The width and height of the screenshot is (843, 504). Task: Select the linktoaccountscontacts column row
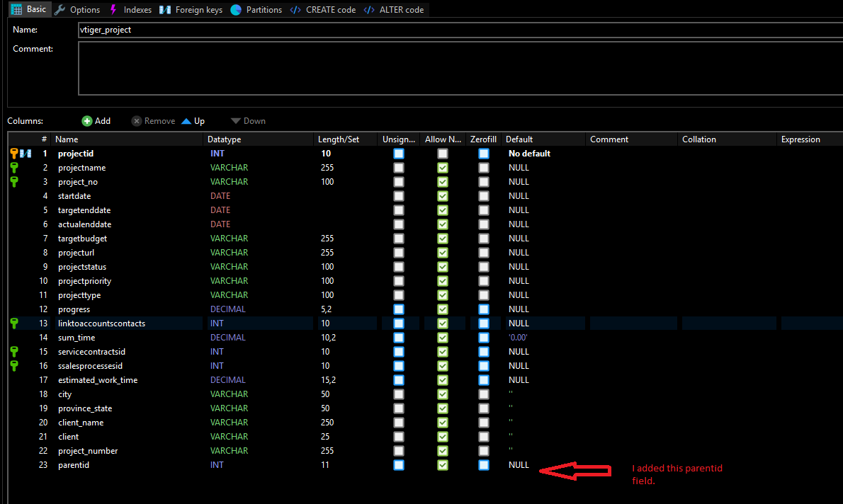pyautogui.click(x=425, y=323)
